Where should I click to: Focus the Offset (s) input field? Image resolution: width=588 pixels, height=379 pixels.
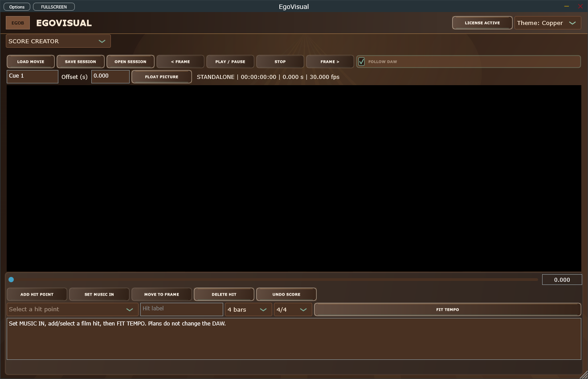point(110,76)
